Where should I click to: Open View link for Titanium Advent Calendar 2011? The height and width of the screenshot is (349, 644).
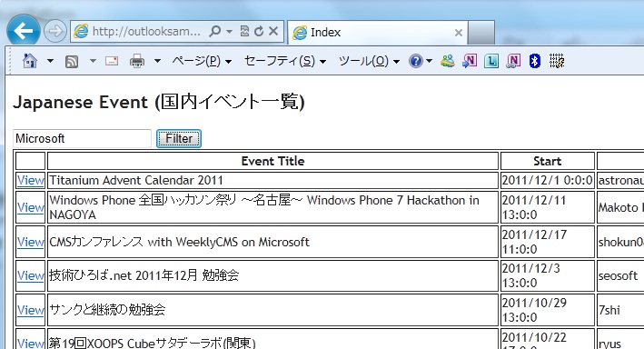coord(30,180)
